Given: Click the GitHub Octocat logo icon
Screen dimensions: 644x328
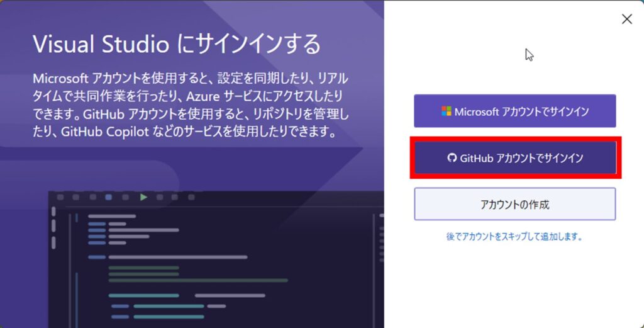Looking at the screenshot, I should pyautogui.click(x=452, y=158).
